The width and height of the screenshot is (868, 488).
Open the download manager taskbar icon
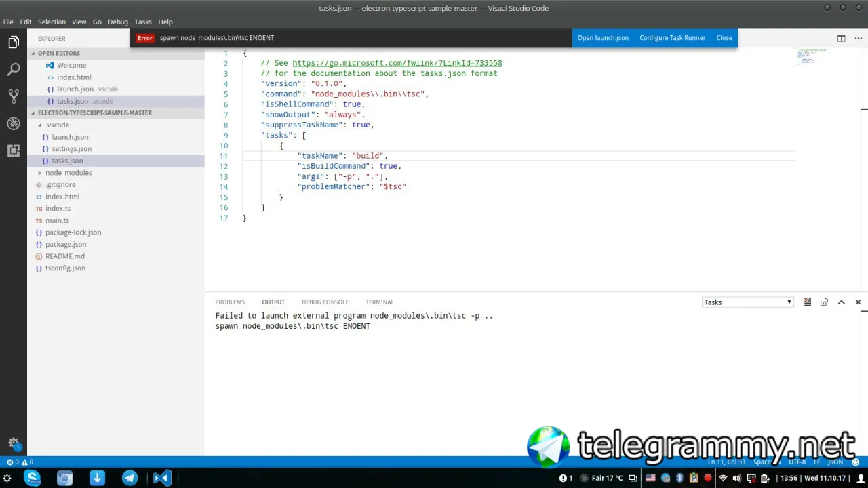click(97, 478)
